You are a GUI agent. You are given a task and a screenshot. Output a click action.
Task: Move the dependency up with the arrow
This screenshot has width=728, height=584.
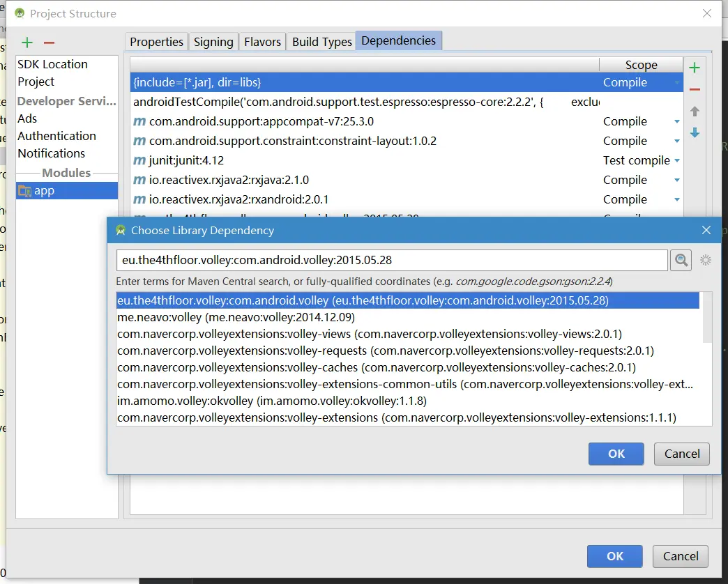pyautogui.click(x=695, y=112)
